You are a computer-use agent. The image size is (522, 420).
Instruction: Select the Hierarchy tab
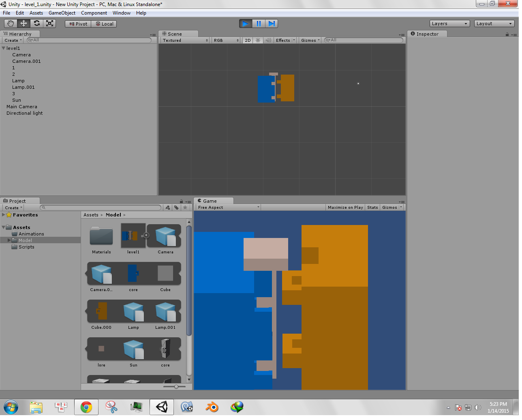click(20, 34)
